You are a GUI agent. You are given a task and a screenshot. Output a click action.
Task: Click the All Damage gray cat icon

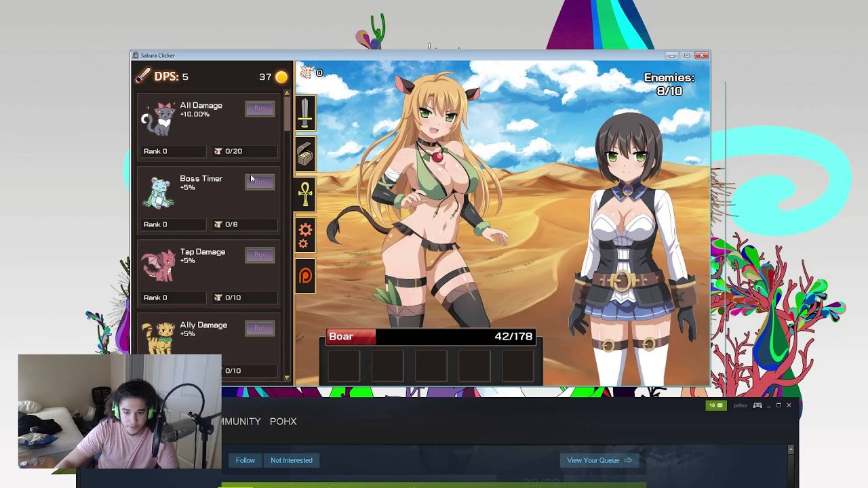click(x=159, y=120)
